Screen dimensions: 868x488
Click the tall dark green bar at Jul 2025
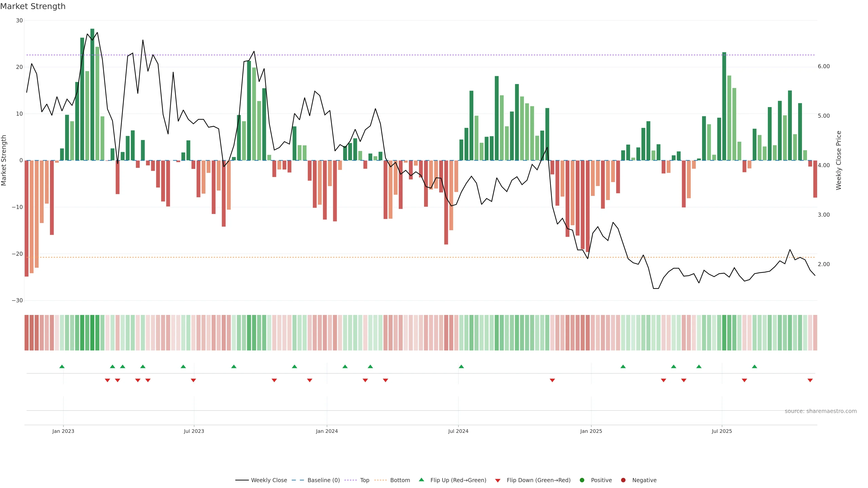pos(724,106)
